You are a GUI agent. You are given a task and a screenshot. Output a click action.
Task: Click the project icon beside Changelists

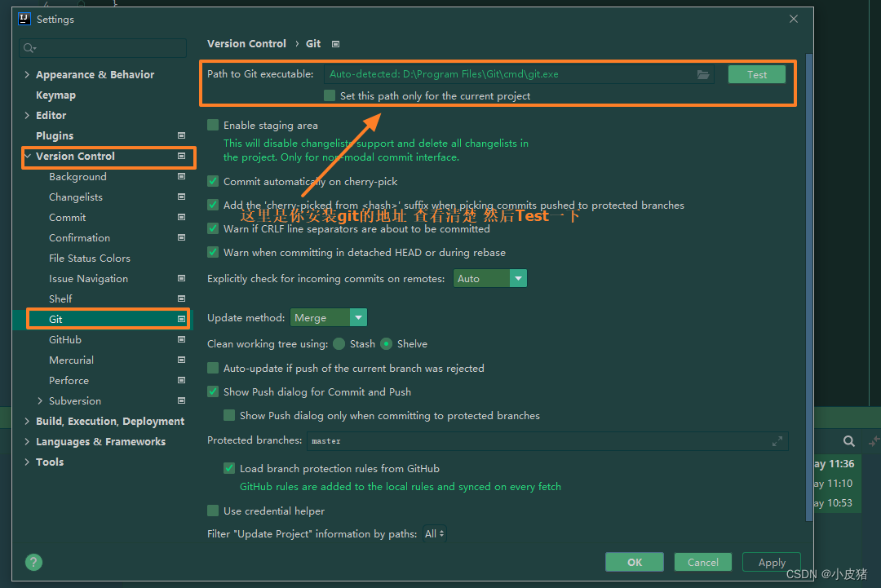point(181,197)
